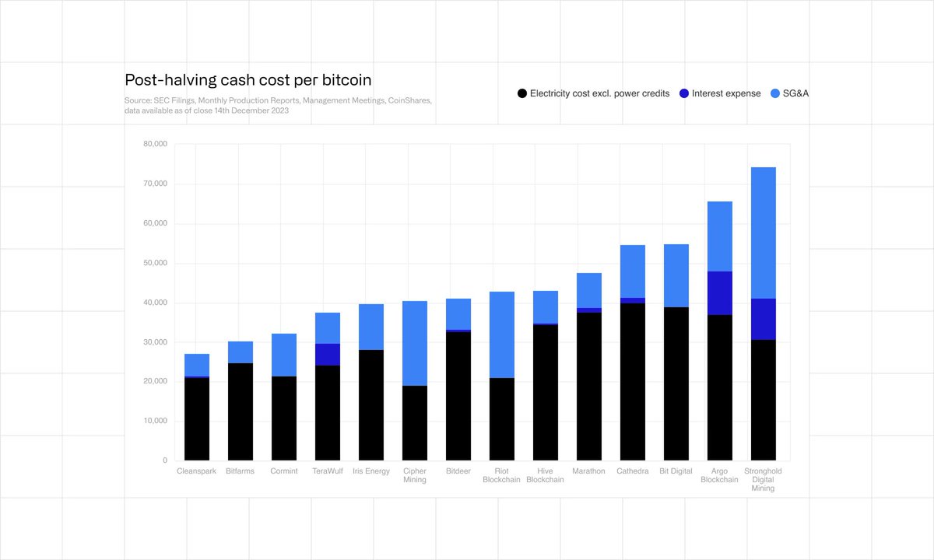Click TeraWulf's dark blue interest expense segment
The height and width of the screenshot is (560, 934).
tap(328, 355)
